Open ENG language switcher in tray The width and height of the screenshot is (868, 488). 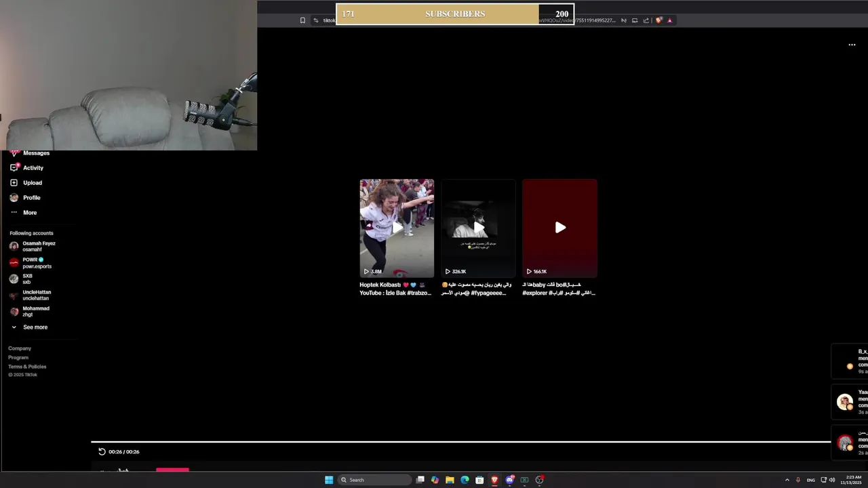pyautogui.click(x=810, y=480)
